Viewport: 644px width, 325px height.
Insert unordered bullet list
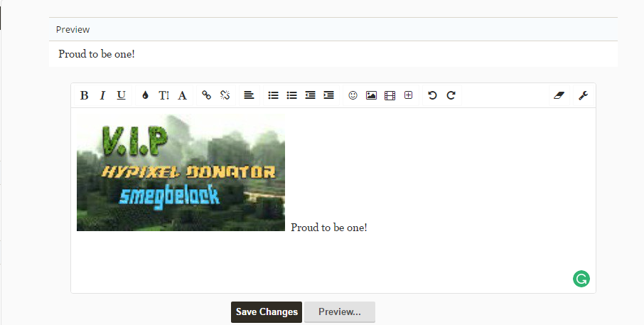(x=273, y=95)
